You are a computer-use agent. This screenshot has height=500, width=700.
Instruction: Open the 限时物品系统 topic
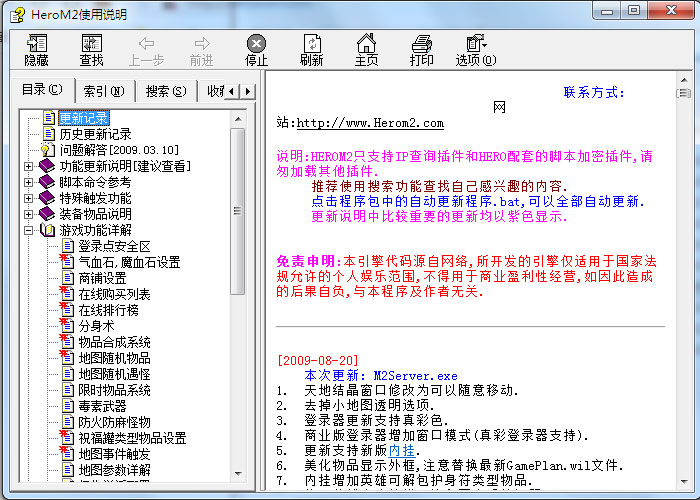pyautogui.click(x=114, y=390)
